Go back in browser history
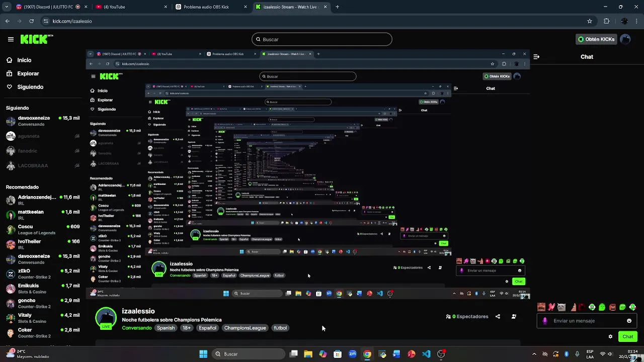The height and width of the screenshot is (362, 644). click(7, 21)
